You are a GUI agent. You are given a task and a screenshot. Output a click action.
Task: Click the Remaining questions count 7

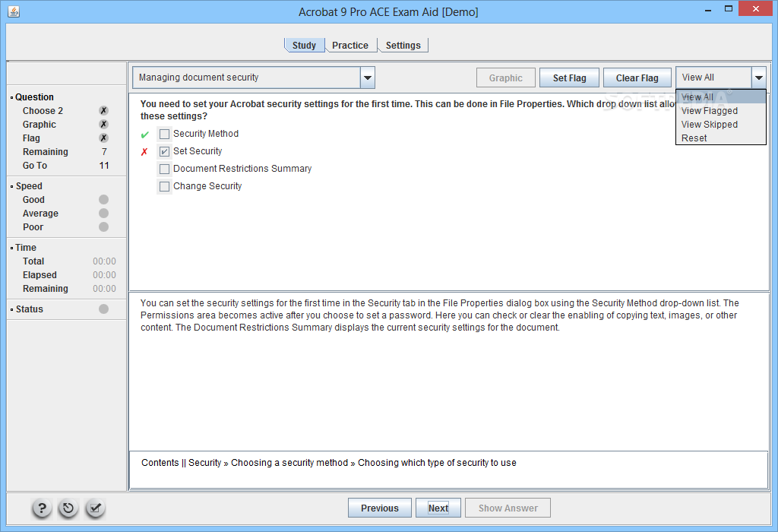tap(104, 152)
